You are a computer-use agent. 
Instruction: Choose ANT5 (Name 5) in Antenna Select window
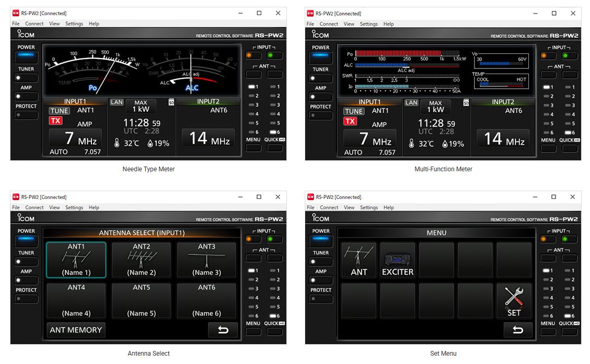click(x=142, y=300)
